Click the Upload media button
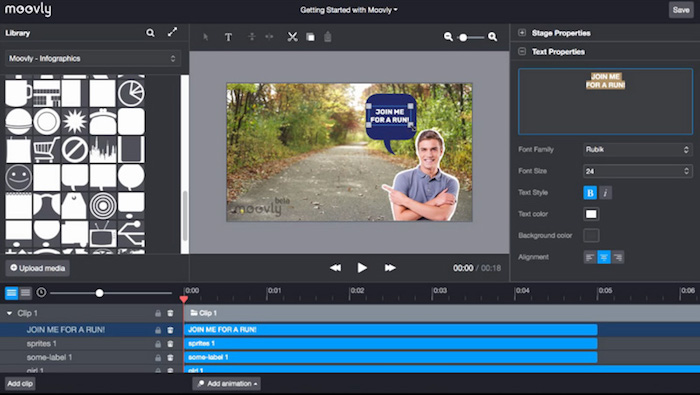The height and width of the screenshot is (395, 700). click(38, 268)
